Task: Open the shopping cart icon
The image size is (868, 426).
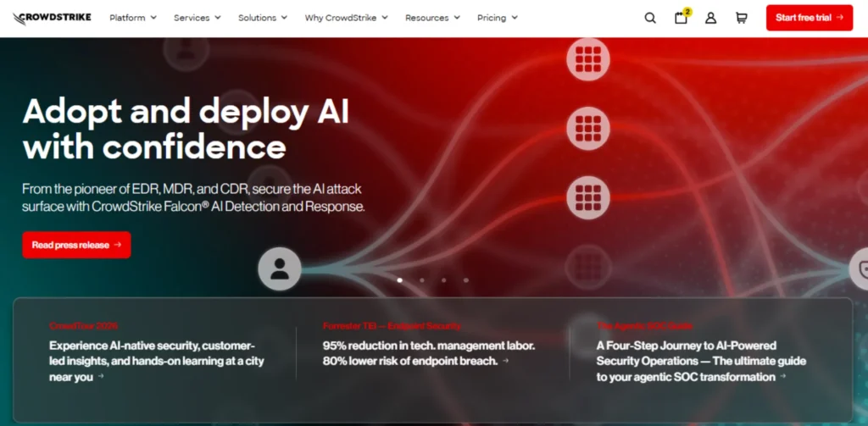Action: tap(741, 18)
